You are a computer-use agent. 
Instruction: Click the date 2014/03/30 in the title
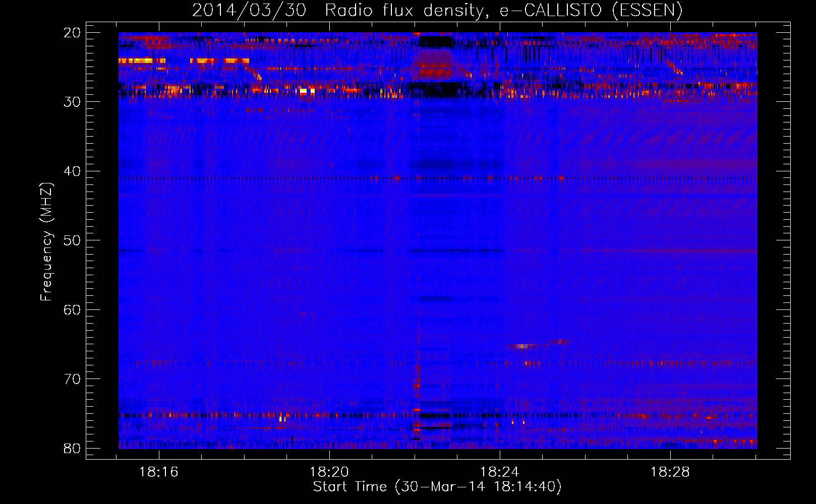(249, 10)
